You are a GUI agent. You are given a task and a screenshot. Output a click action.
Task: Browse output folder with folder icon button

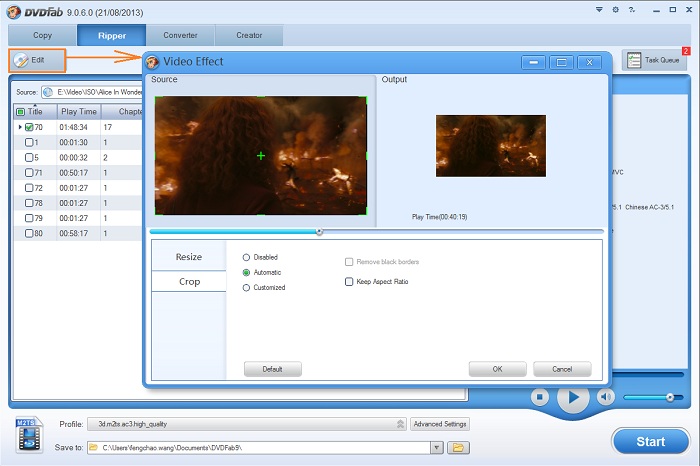pyautogui.click(x=458, y=447)
